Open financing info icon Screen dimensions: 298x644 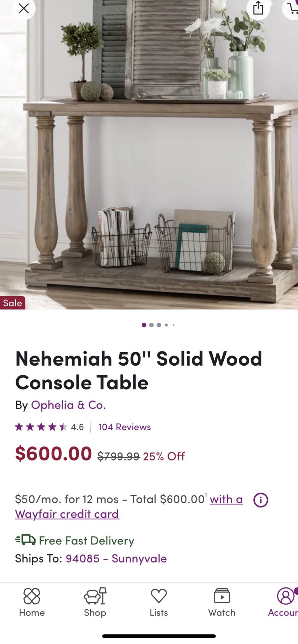pos(261,500)
